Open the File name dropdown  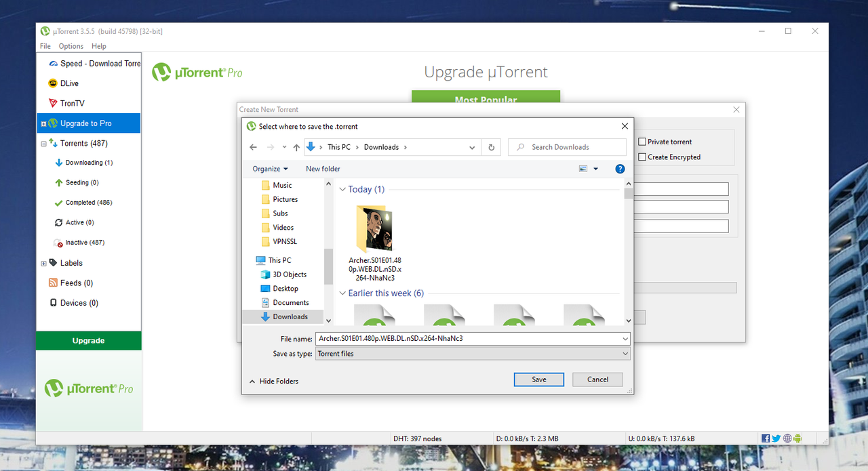click(x=625, y=338)
